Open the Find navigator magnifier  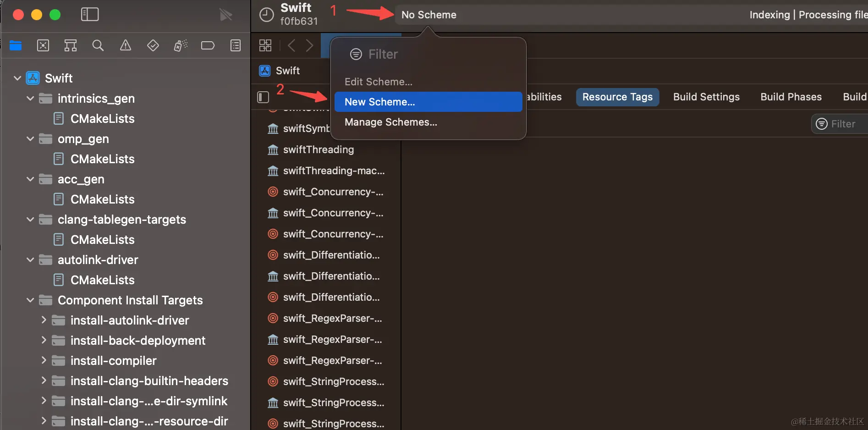[98, 45]
